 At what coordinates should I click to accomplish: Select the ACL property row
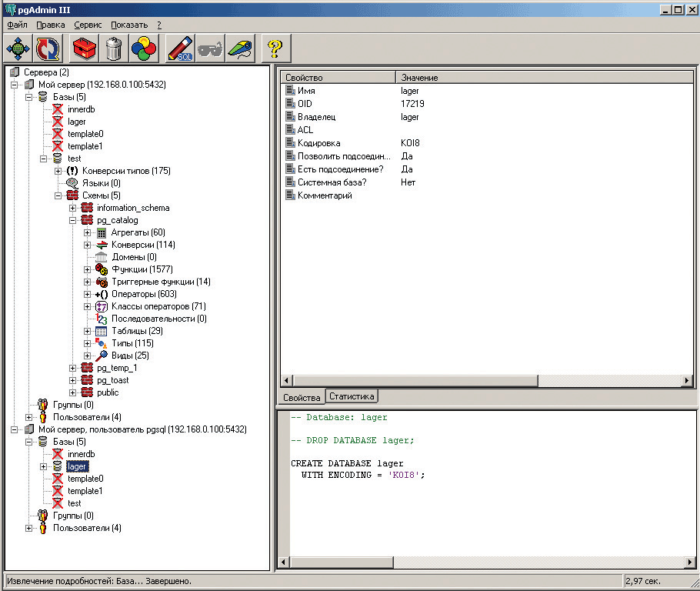point(487,130)
